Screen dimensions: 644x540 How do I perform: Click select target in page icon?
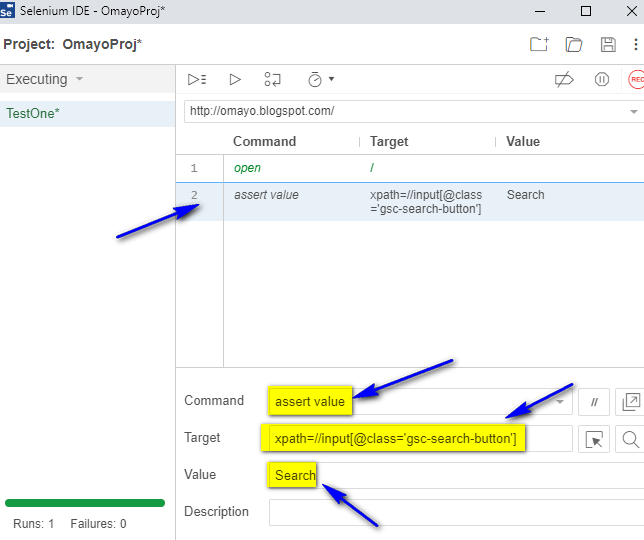[x=593, y=439]
